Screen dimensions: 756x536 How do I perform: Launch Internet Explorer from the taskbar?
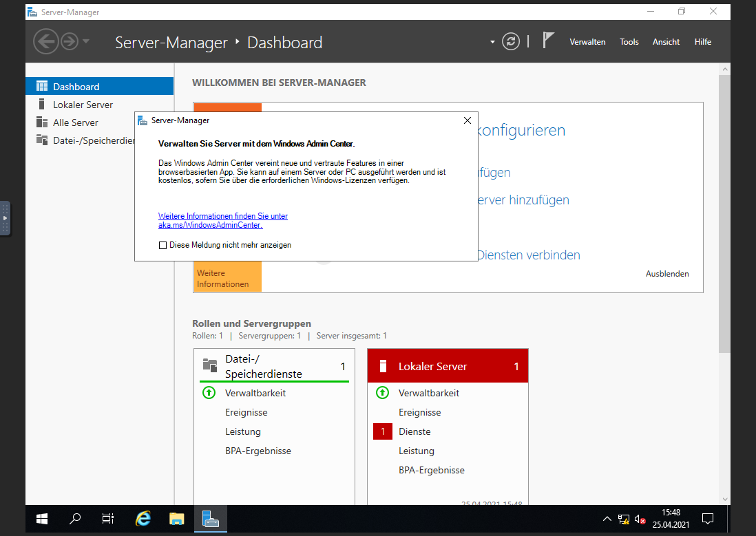point(143,519)
